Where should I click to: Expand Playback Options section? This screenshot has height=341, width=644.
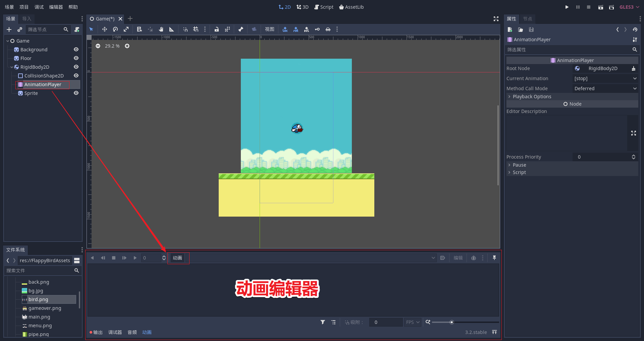[572, 97]
